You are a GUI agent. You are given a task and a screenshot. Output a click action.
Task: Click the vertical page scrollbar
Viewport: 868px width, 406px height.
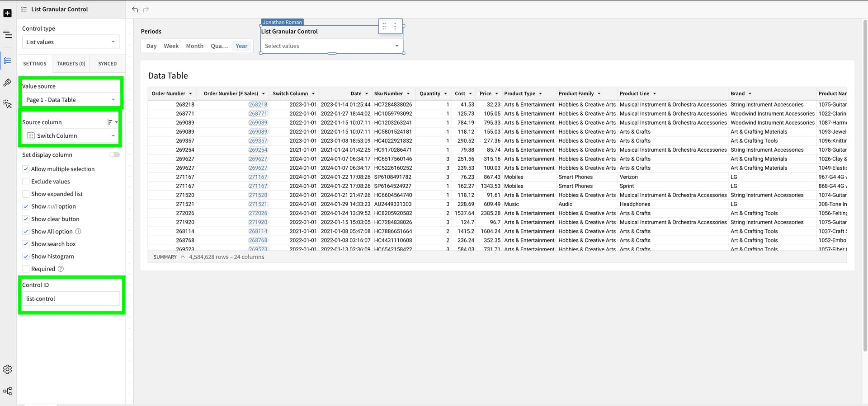coord(865,185)
